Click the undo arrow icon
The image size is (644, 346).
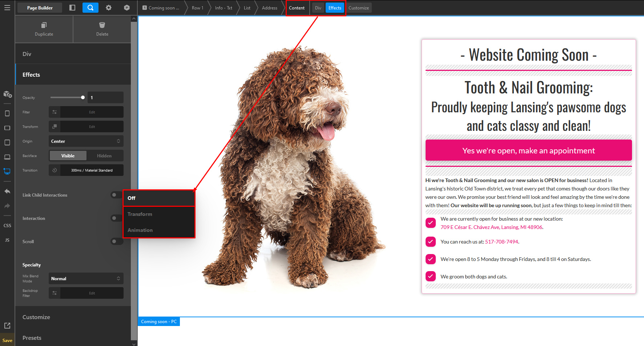7,191
